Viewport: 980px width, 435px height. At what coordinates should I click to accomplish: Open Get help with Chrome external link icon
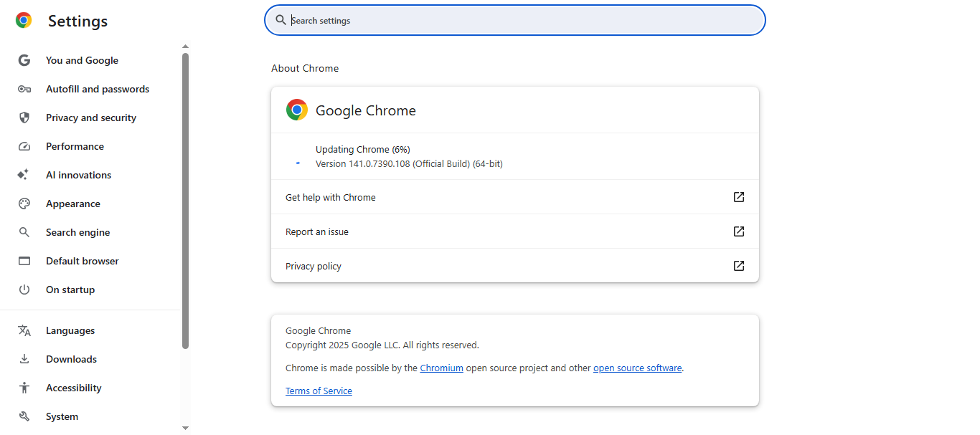pyautogui.click(x=738, y=197)
